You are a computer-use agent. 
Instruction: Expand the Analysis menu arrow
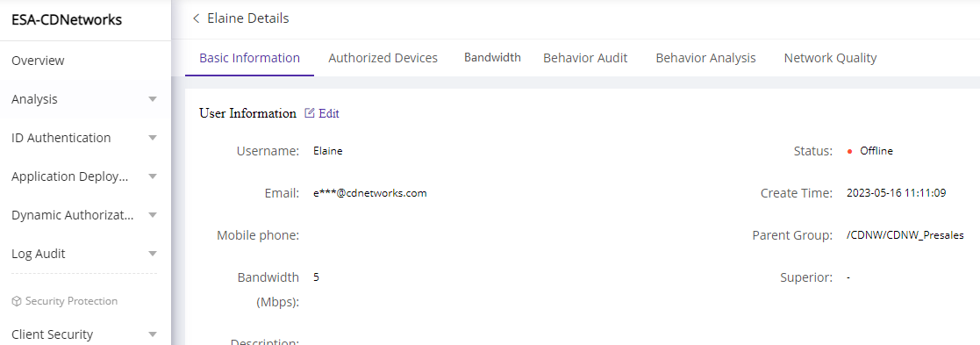tap(153, 98)
